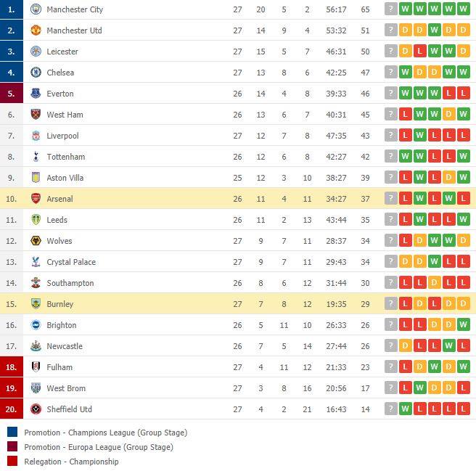The height and width of the screenshot is (471, 476).
Task: Click the Tottenham club crest icon
Action: click(x=36, y=157)
